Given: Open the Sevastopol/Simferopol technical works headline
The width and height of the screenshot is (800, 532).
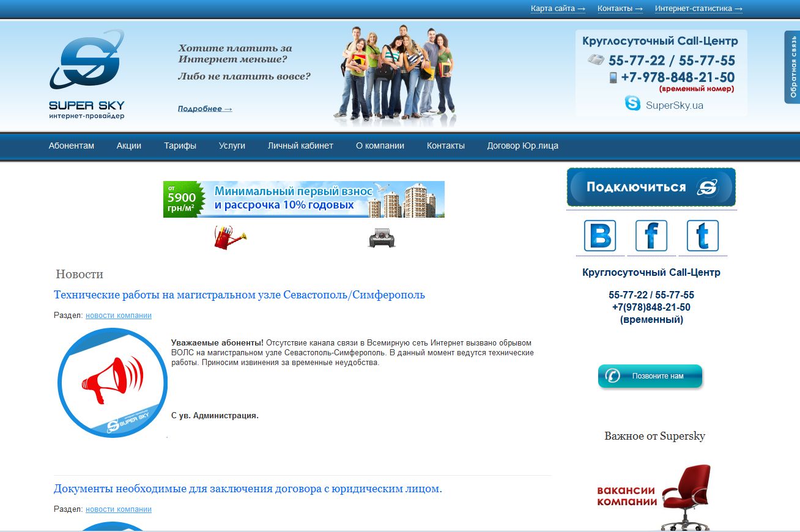Looking at the screenshot, I should point(239,295).
